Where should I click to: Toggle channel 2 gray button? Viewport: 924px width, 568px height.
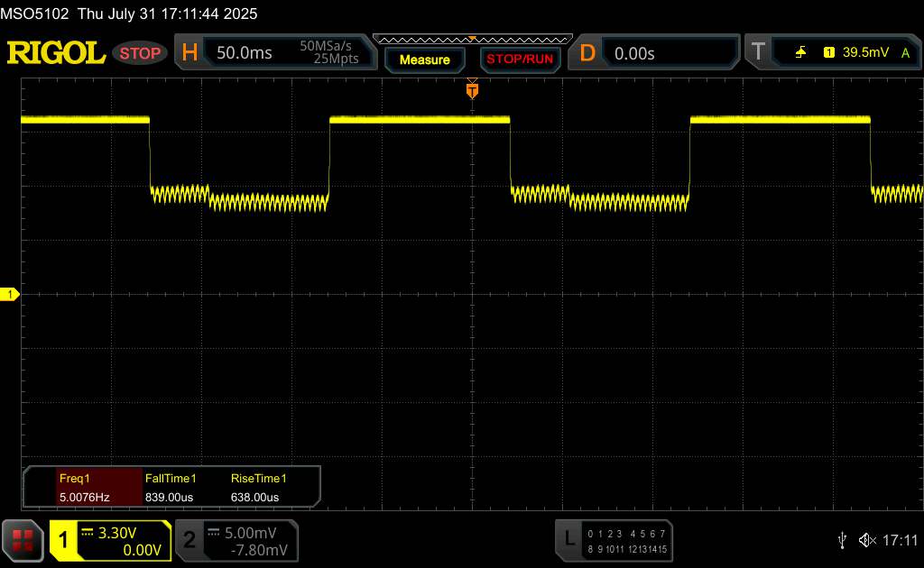point(189,540)
